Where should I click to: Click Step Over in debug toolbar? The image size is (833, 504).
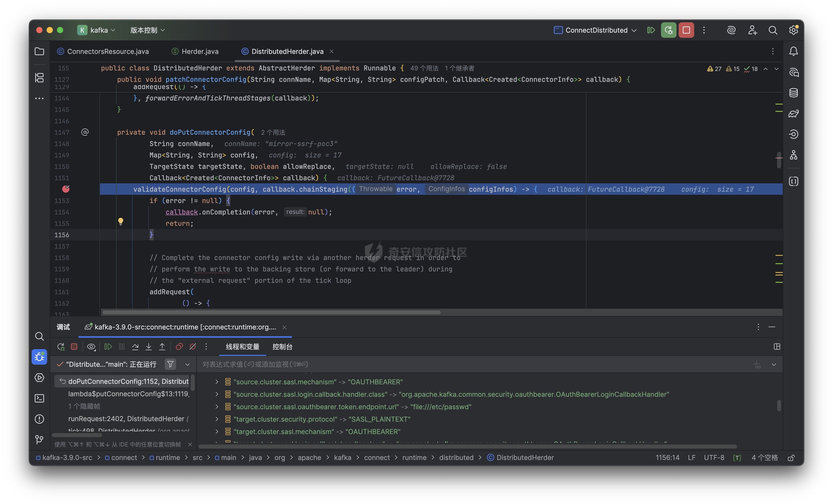coord(135,347)
